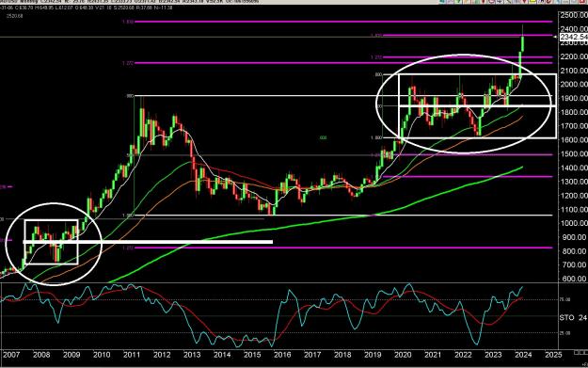This screenshot has width=588, height=368.
Task: Click the 2014 label on time axis
Action: (x=222, y=355)
